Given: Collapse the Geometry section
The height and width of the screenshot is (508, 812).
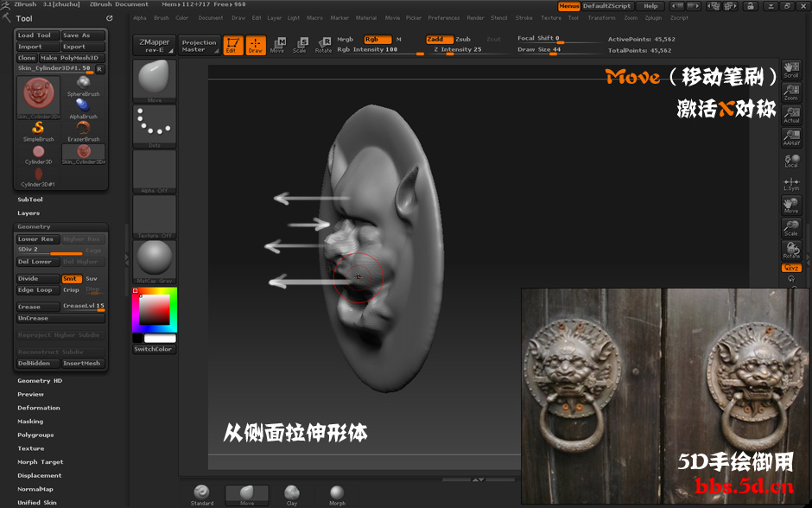Looking at the screenshot, I should point(34,226).
